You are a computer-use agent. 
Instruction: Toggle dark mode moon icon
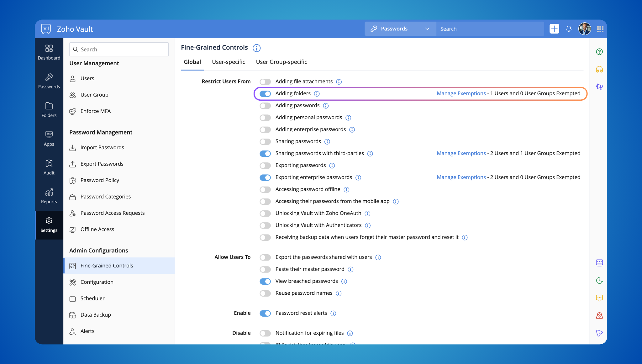(599, 280)
